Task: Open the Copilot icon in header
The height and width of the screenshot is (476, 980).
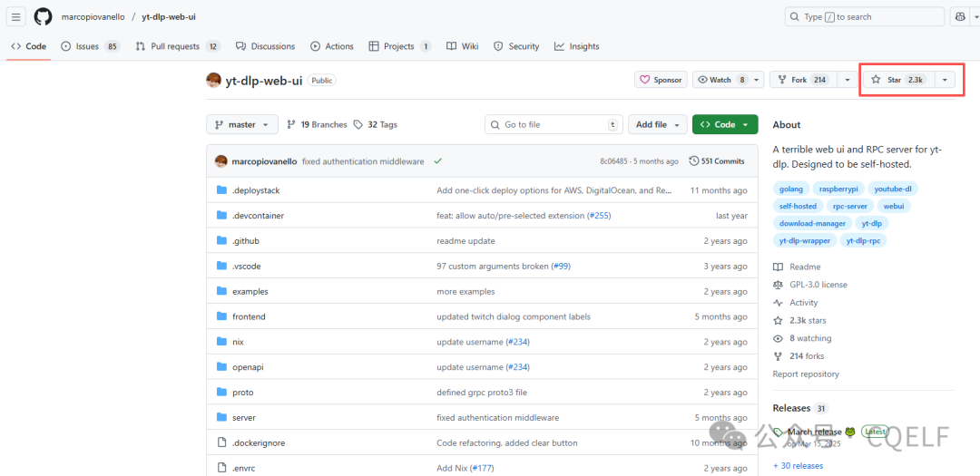Action: point(962,16)
